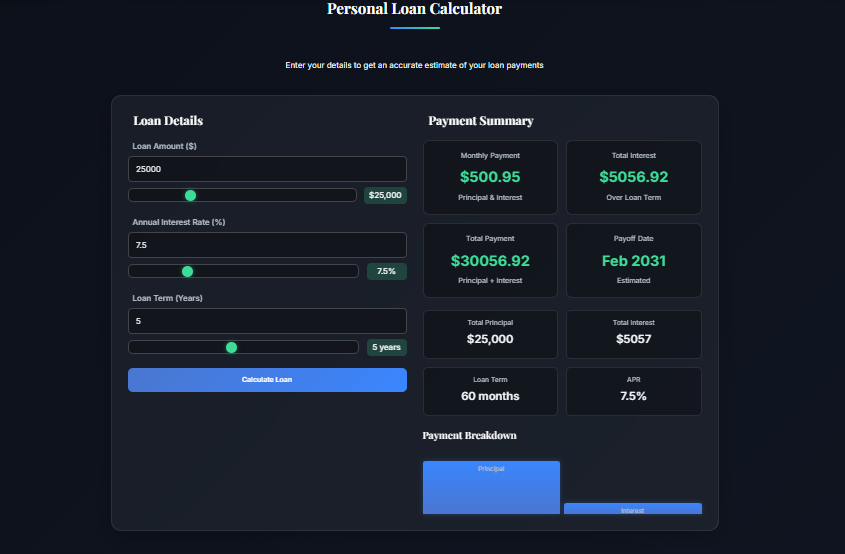845x554 pixels.
Task: Focus the Loan Term years input field
Action: 267,321
